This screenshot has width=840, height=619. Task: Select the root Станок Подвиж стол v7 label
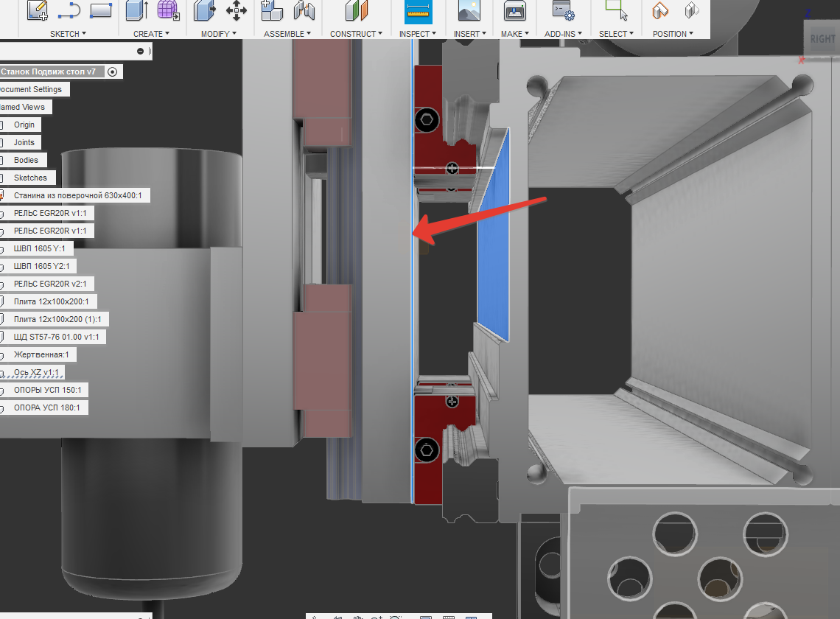click(x=48, y=71)
